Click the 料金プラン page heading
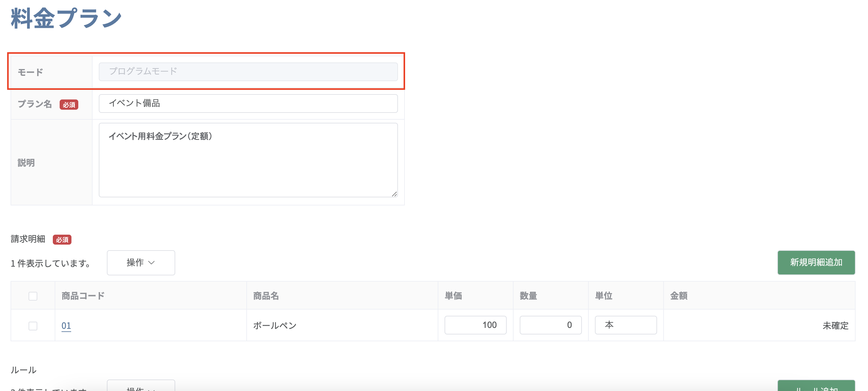This screenshot has height=391, width=868. click(66, 18)
